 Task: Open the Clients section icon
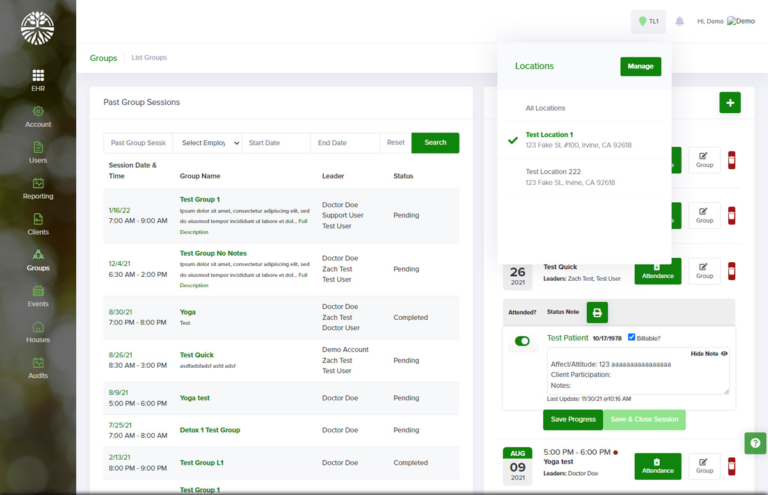[38, 219]
